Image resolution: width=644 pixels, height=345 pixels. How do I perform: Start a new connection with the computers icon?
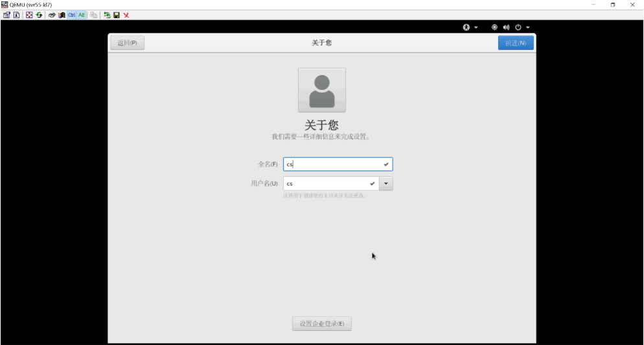pyautogui.click(x=107, y=15)
